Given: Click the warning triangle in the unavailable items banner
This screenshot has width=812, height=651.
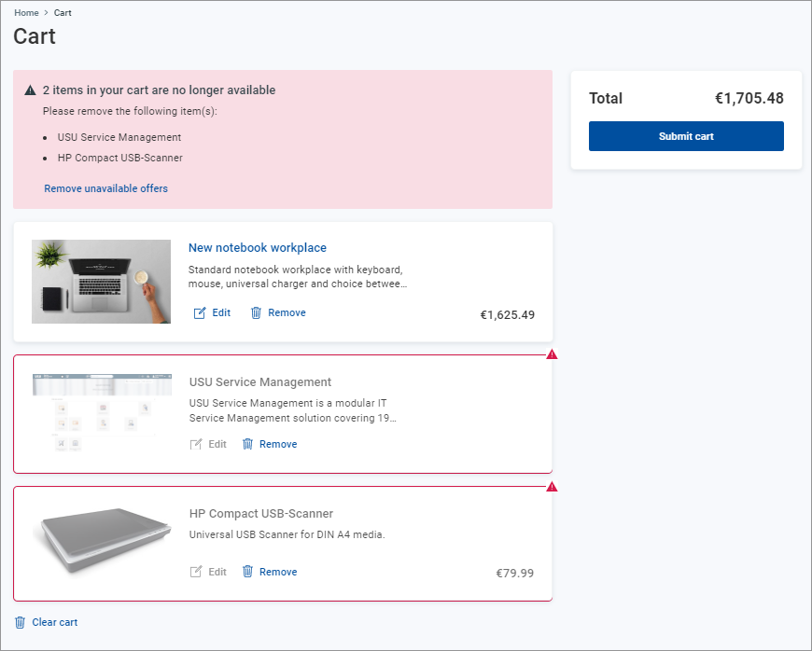Looking at the screenshot, I should (x=31, y=91).
